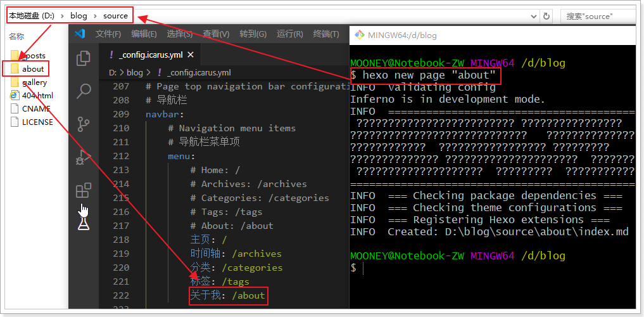Click the 名称 column header
Viewport: 644px width, 317px height.
(x=16, y=37)
